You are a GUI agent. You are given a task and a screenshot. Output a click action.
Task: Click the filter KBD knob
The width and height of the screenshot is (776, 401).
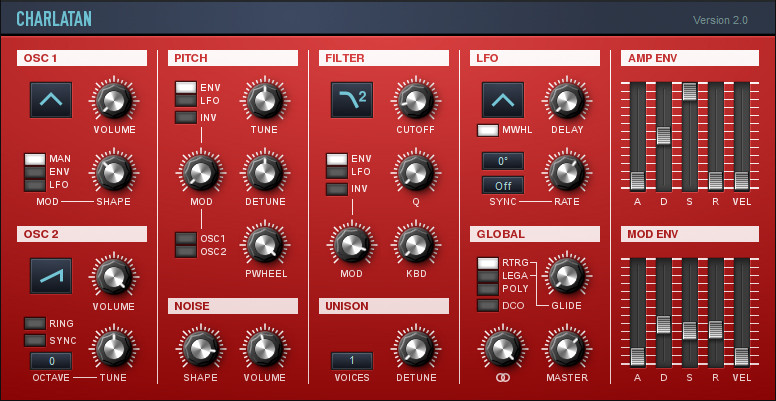[x=415, y=244]
